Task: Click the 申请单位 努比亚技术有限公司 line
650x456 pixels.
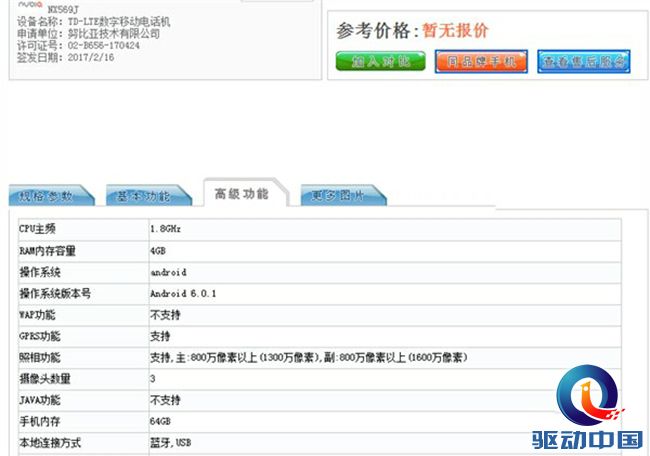Action: pos(89,34)
